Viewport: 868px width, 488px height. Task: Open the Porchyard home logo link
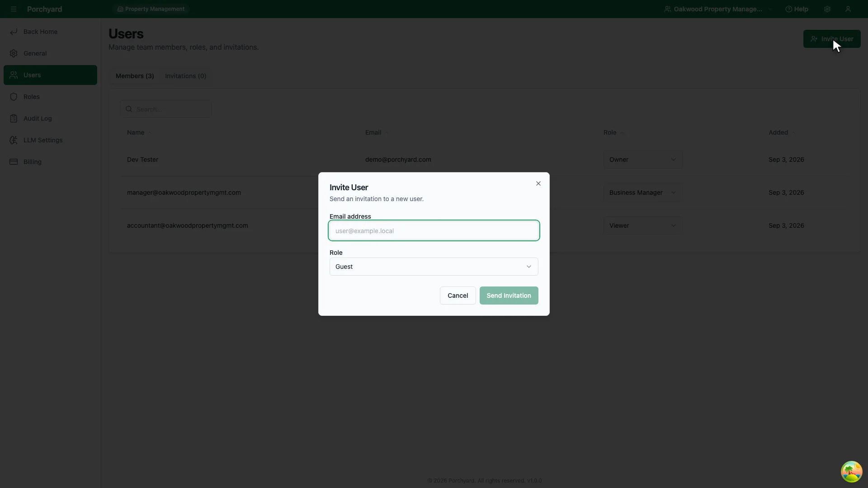(x=44, y=9)
